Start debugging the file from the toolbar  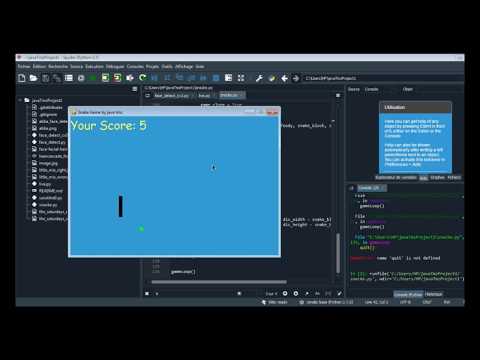click(154, 78)
